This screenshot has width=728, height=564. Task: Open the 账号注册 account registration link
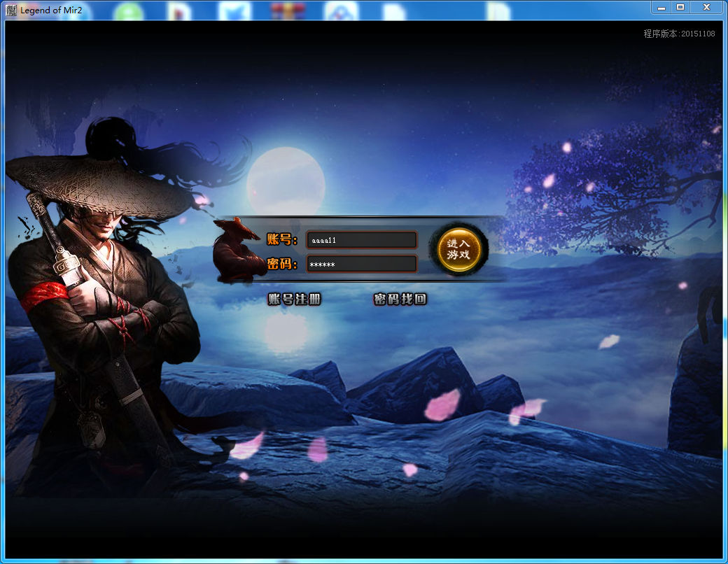click(295, 299)
